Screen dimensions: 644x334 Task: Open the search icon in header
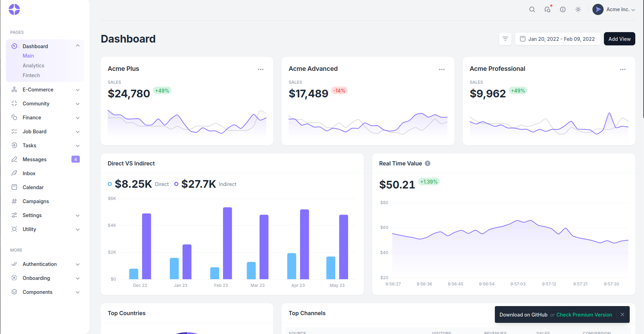532,9
